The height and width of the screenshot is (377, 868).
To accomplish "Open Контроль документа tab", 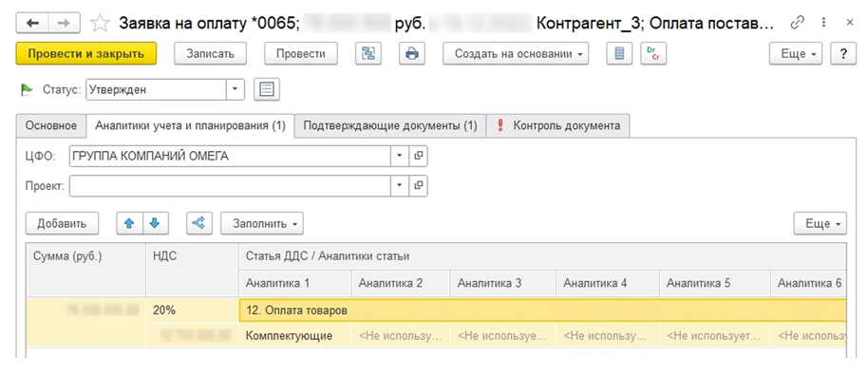I will click(x=558, y=125).
